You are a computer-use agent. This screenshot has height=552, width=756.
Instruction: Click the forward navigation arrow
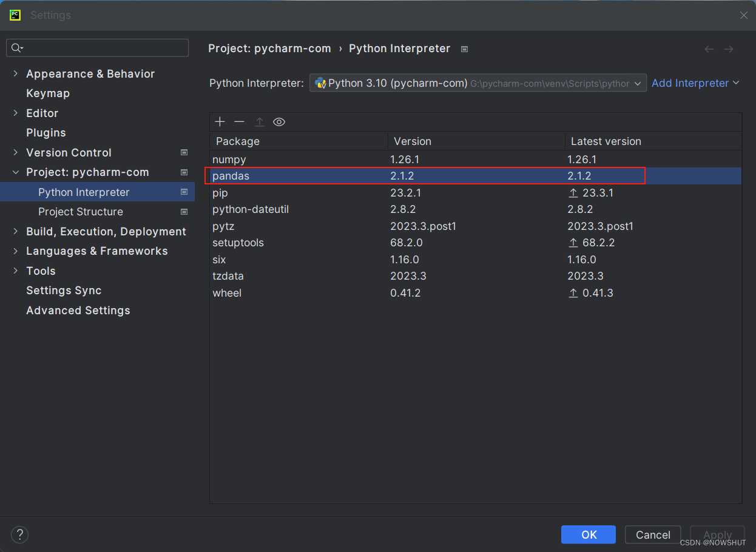[729, 49]
